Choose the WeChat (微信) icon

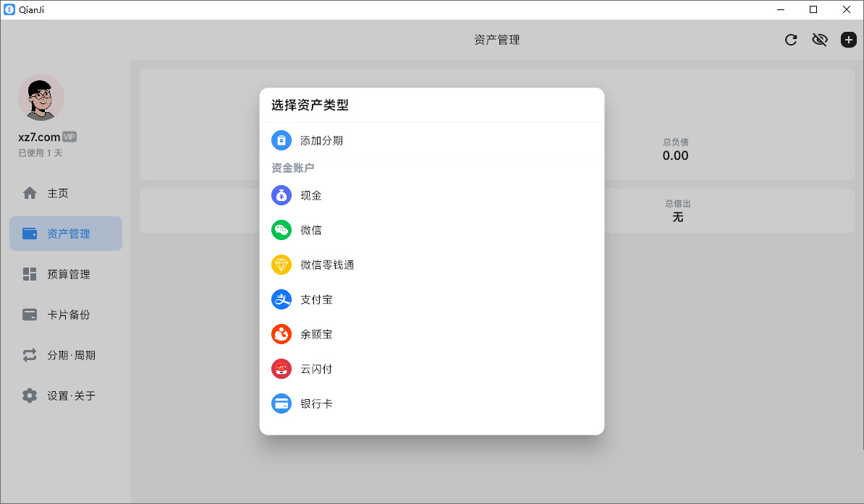(x=281, y=230)
